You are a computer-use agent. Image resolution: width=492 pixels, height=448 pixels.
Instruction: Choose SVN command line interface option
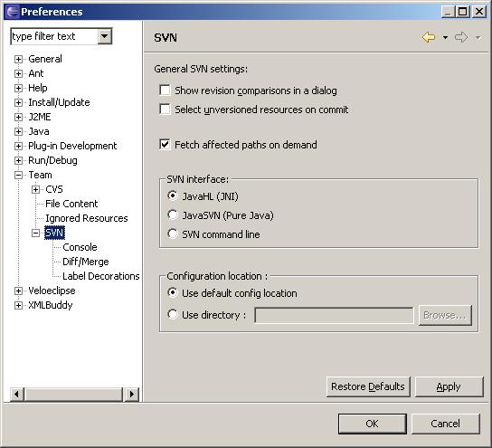(173, 234)
